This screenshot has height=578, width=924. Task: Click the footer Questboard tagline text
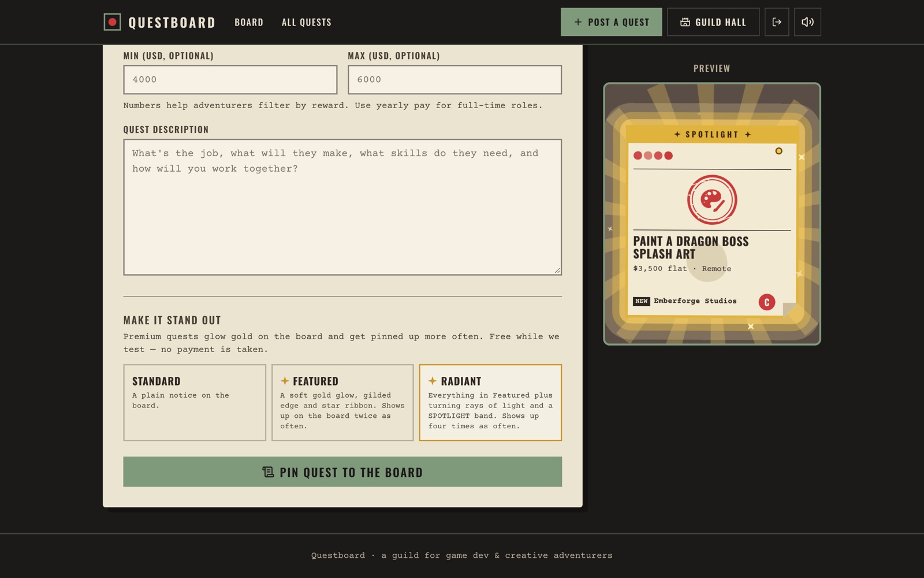461,555
